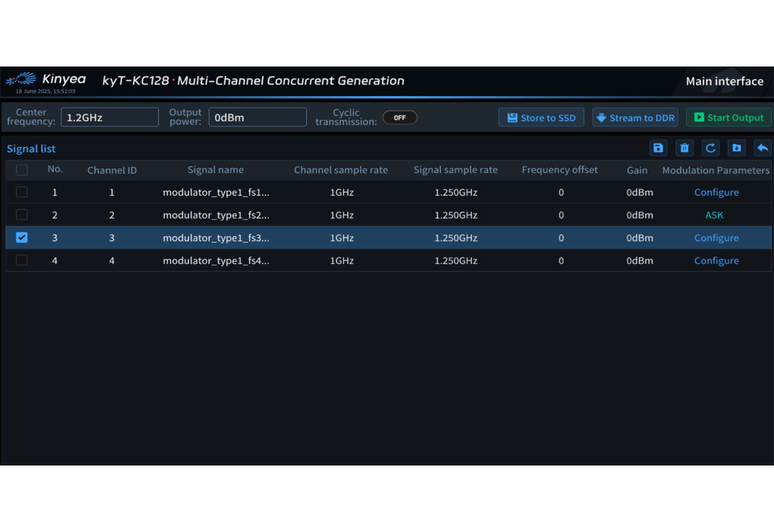774x532 pixels.
Task: Check the select-all checkbox in table header
Action: 22,170
